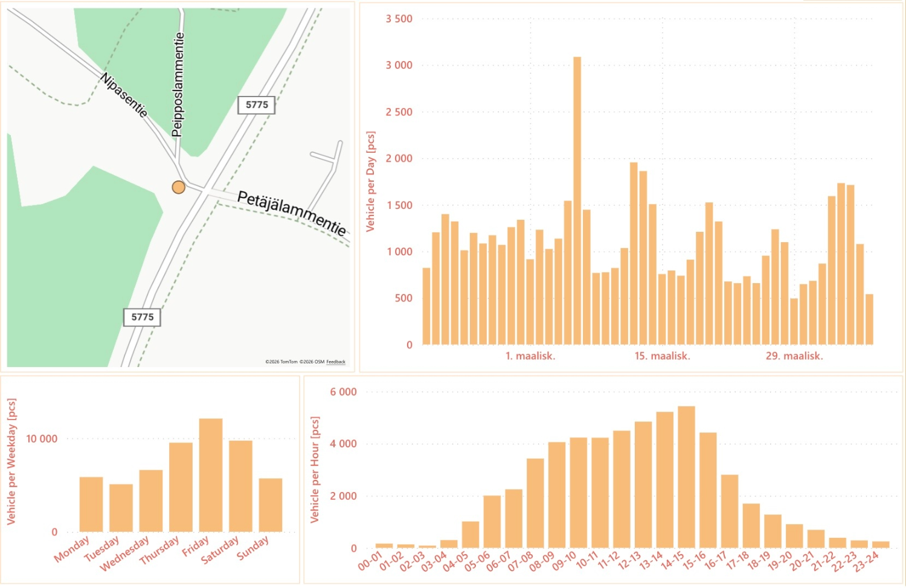The height and width of the screenshot is (588, 906).
Task: Open the Feedback link on the map
Action: pos(336,362)
